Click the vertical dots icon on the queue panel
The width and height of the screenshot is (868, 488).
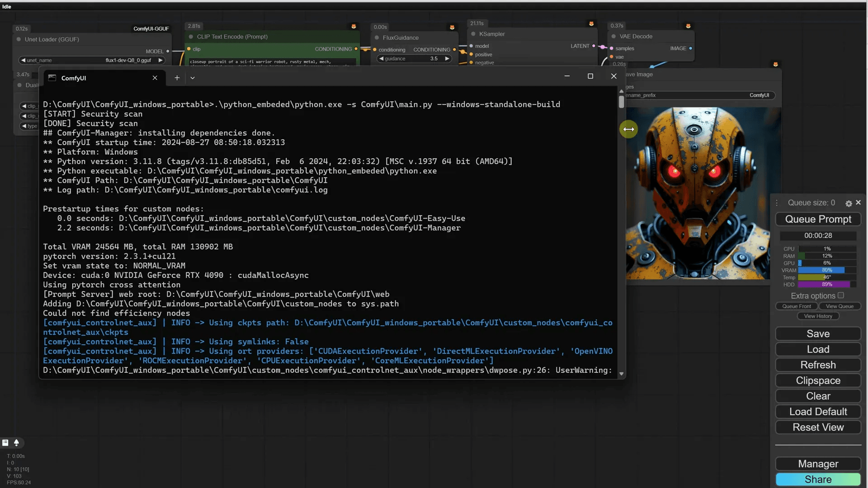point(777,203)
